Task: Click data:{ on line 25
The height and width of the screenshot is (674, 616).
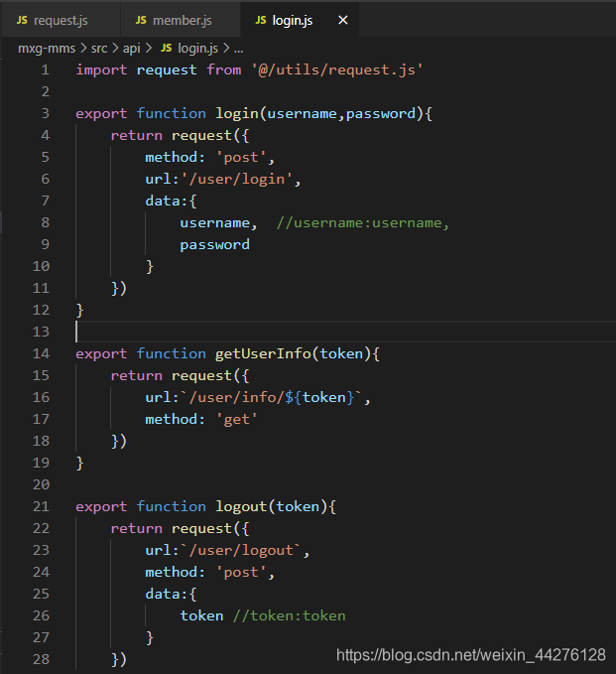Action: [171, 594]
